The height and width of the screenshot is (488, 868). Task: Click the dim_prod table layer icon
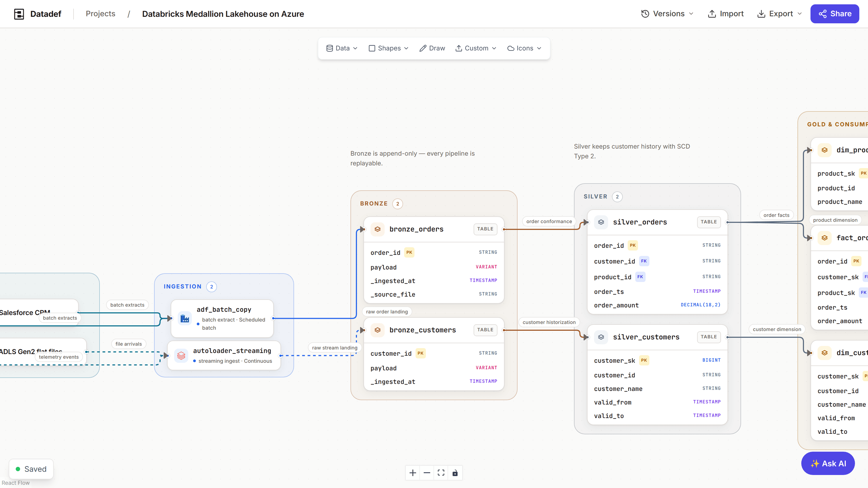tap(825, 150)
